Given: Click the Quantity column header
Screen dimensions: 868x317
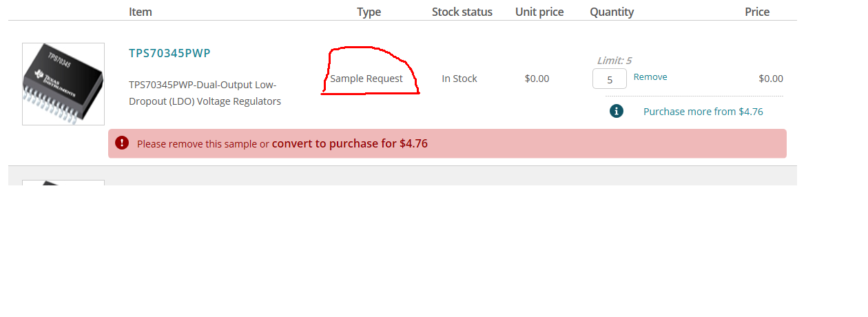Looking at the screenshot, I should point(612,12).
